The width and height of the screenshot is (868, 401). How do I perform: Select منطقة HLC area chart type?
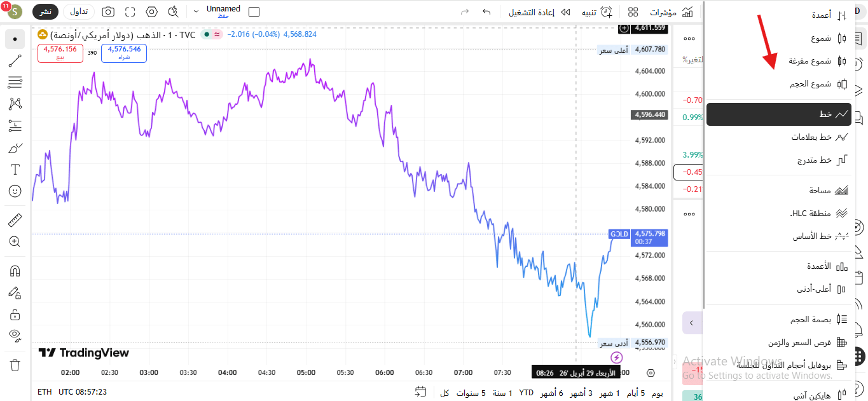pyautogui.click(x=779, y=213)
